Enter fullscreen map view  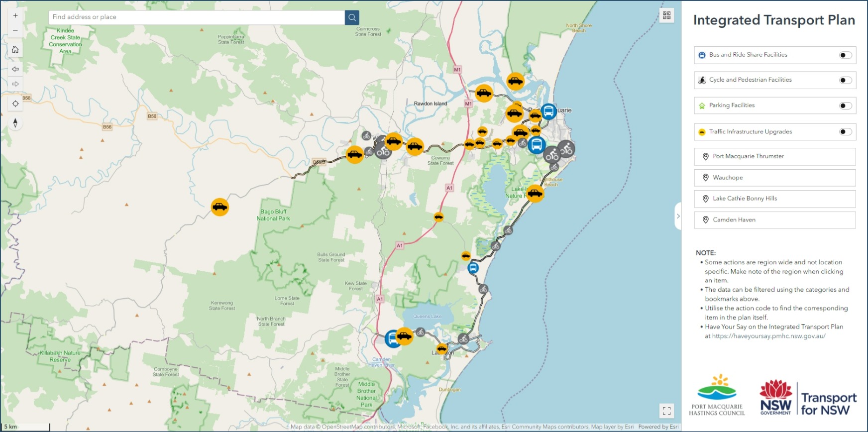point(666,411)
